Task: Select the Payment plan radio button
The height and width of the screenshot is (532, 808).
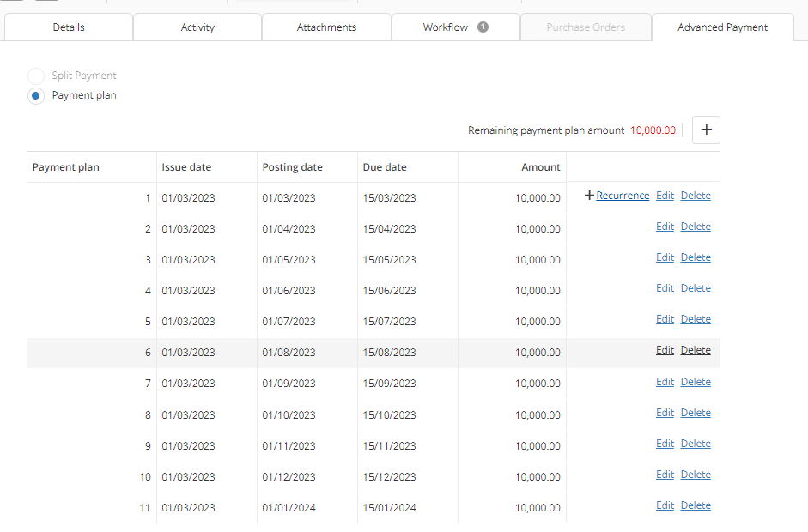Action: [x=36, y=96]
